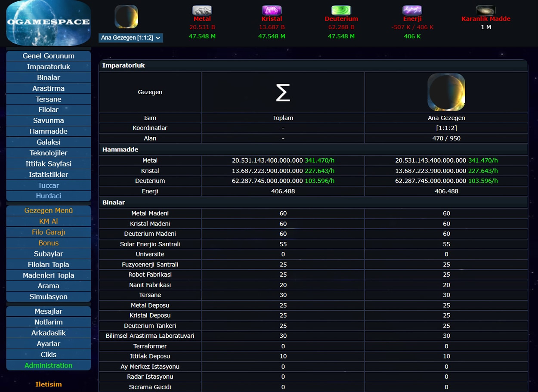Click the planet image in top header
538x392 pixels.
click(126, 17)
